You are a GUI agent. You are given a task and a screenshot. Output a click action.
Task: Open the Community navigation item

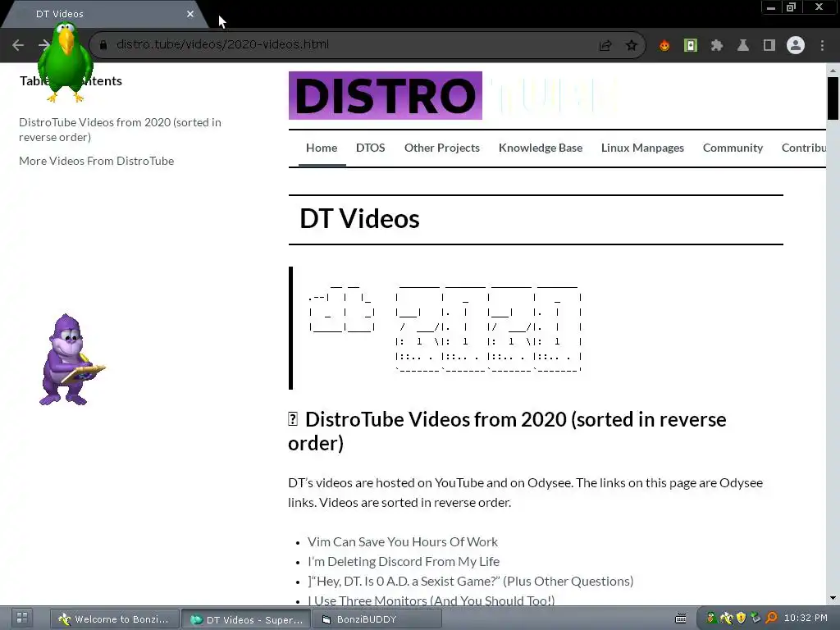click(x=733, y=148)
